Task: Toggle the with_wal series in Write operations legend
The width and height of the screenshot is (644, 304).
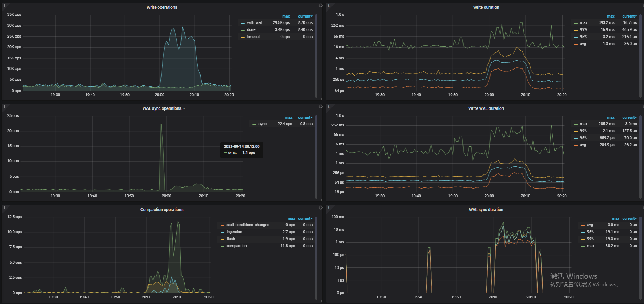Action: (x=254, y=23)
